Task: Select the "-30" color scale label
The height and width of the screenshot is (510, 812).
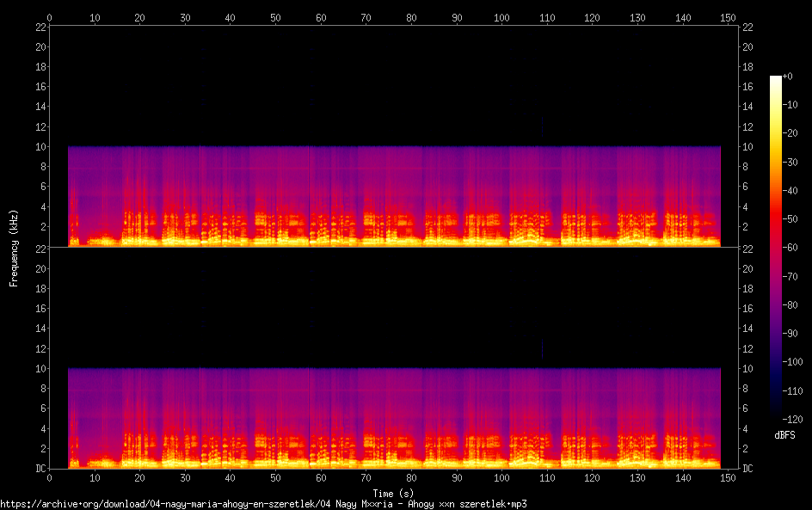Action: pyautogui.click(x=790, y=162)
